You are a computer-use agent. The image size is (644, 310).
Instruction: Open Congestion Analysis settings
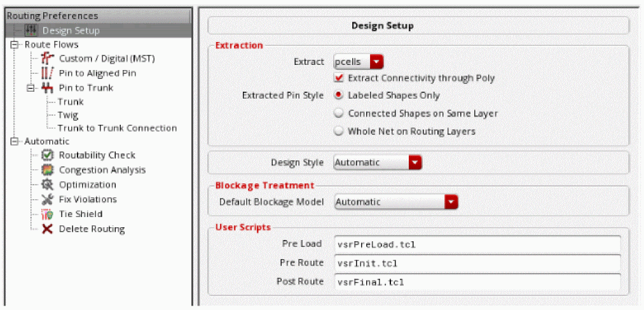102,170
